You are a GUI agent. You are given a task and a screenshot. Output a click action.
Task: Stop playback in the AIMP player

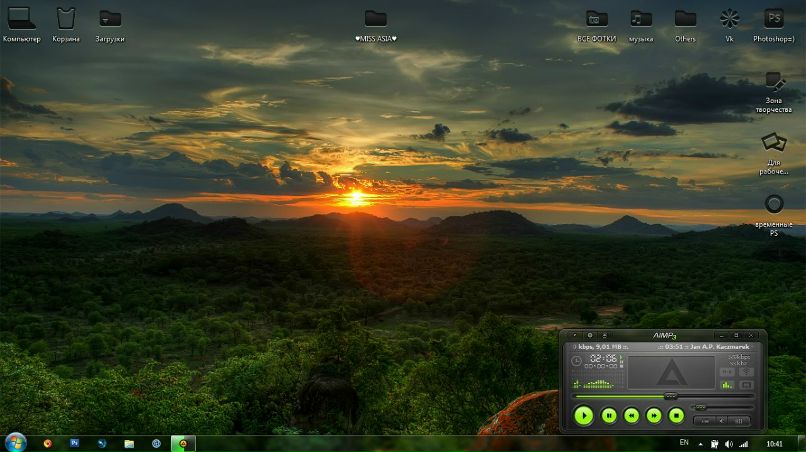point(677,415)
